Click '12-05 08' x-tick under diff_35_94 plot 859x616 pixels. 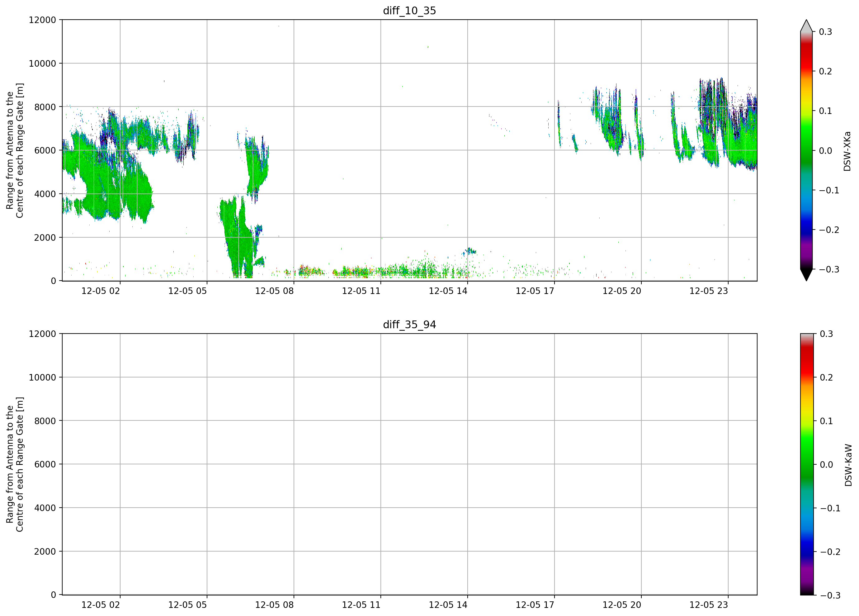pos(274,605)
